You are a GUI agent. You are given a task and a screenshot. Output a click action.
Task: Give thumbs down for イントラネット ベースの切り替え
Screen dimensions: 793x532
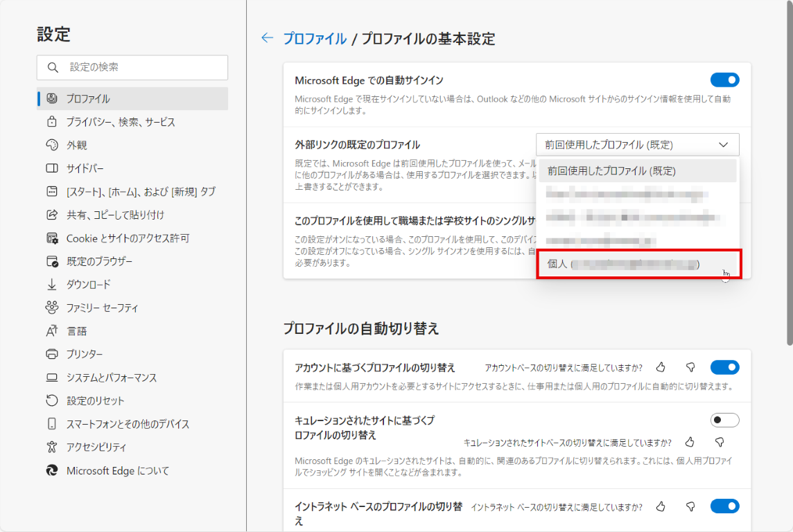pos(690,506)
